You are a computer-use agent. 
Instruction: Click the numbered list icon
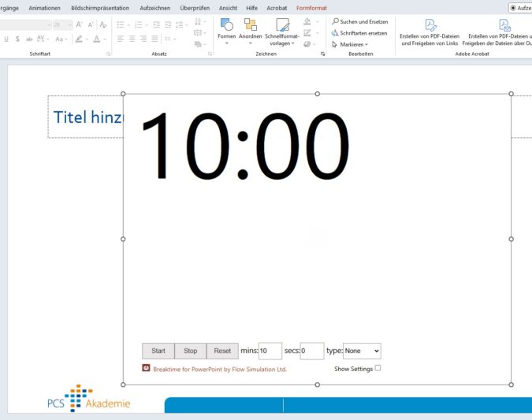coord(139,24)
